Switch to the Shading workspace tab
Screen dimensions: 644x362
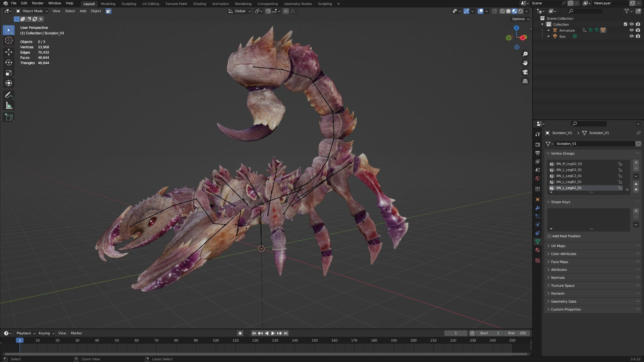[x=200, y=4]
